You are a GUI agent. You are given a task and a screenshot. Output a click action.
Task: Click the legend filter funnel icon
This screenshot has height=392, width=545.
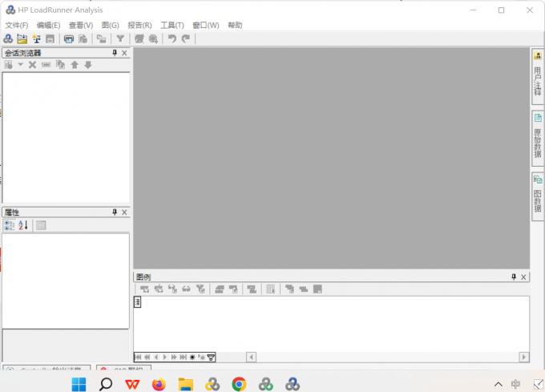click(x=200, y=289)
